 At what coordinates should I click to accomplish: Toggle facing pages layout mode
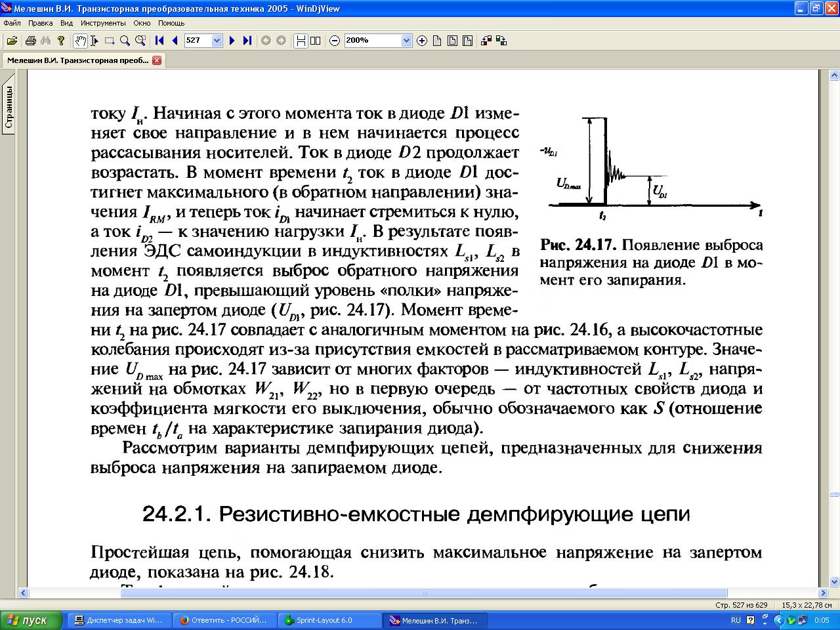(316, 41)
